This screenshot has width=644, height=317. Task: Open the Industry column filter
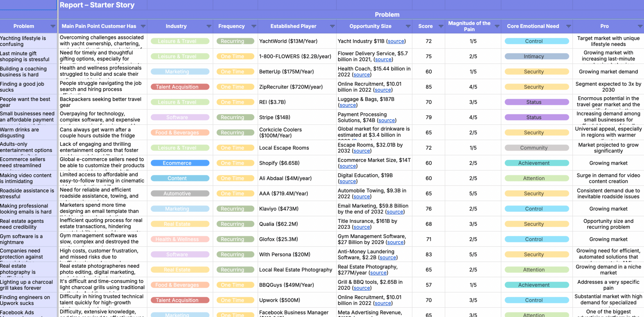click(x=209, y=26)
